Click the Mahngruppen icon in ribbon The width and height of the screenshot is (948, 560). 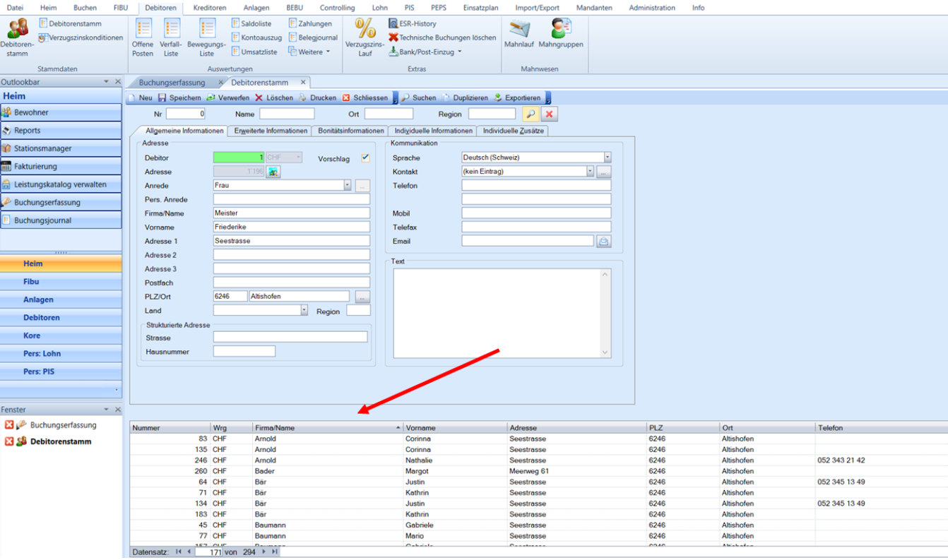tap(561, 30)
